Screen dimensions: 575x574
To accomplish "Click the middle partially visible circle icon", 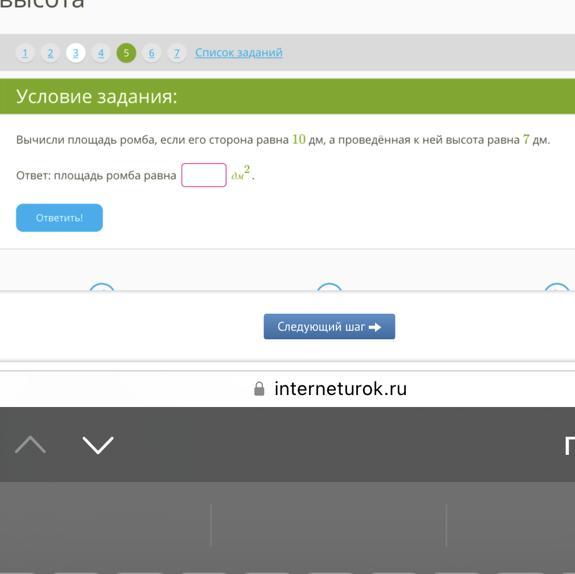I will coord(329,287).
